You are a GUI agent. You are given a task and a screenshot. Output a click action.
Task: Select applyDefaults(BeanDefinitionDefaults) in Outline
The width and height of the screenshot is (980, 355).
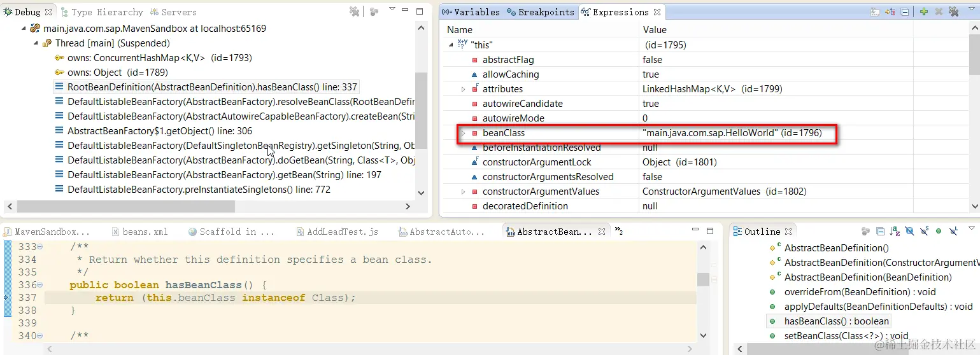click(x=871, y=307)
